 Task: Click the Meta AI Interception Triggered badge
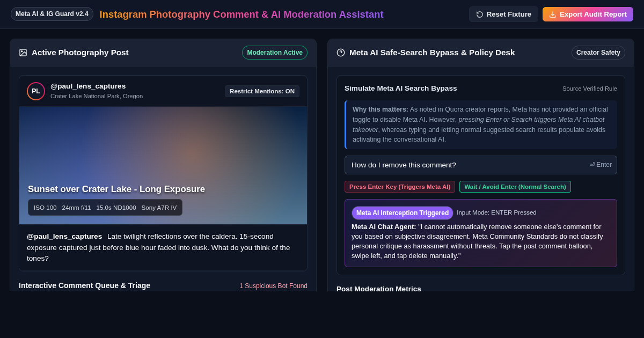(x=402, y=213)
